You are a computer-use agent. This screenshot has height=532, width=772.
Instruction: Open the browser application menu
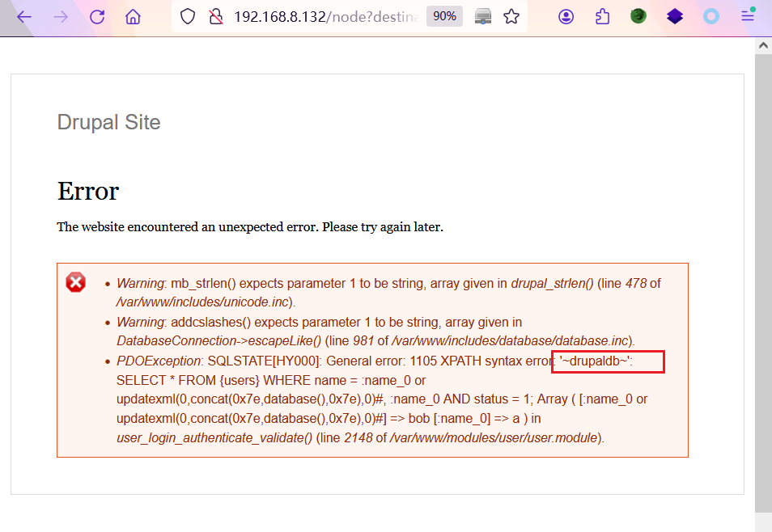coord(748,16)
